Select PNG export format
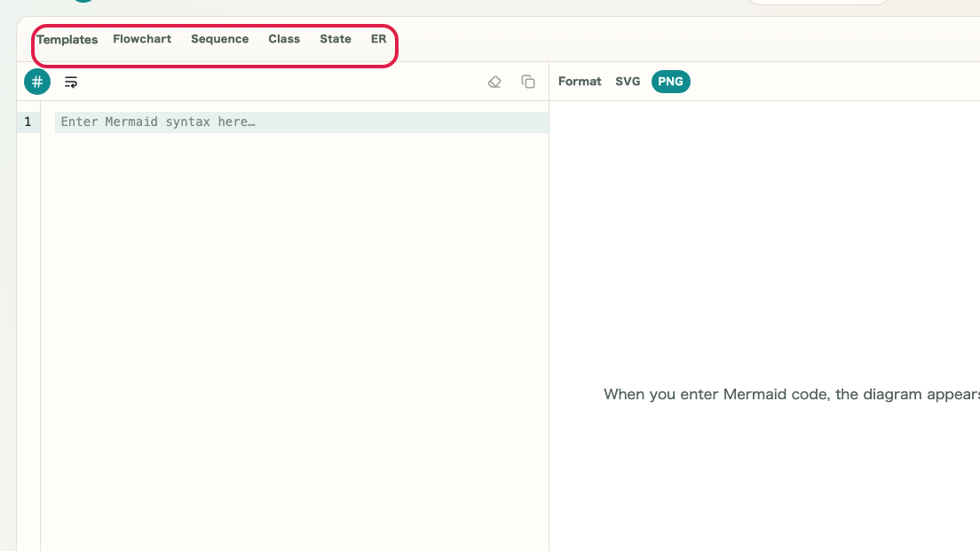The width and height of the screenshot is (980, 551). (670, 82)
